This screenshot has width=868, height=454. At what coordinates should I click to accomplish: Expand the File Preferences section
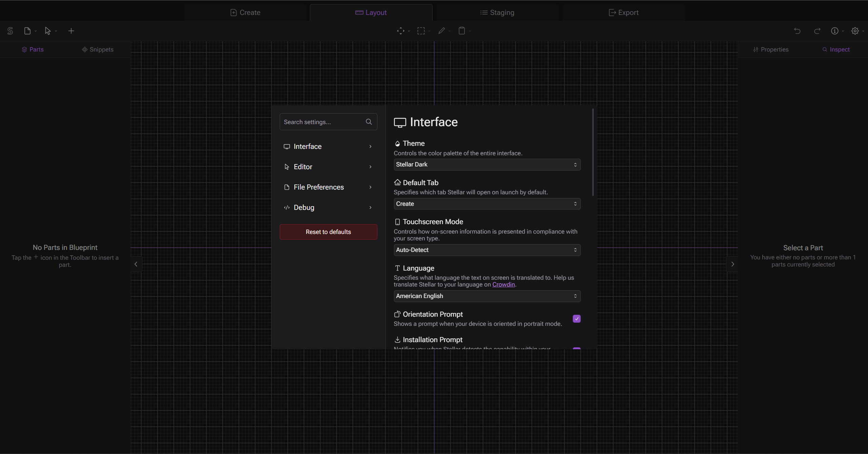pyautogui.click(x=328, y=186)
